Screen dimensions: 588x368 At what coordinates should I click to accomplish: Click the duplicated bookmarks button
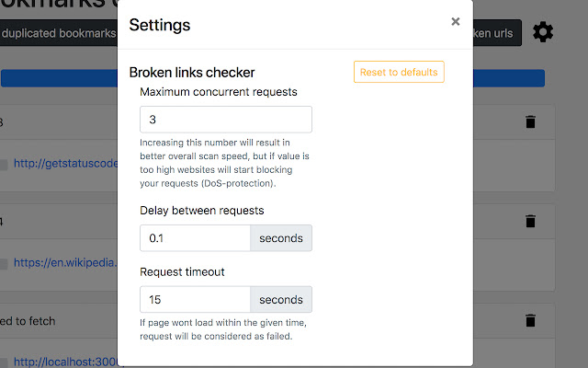(59, 35)
